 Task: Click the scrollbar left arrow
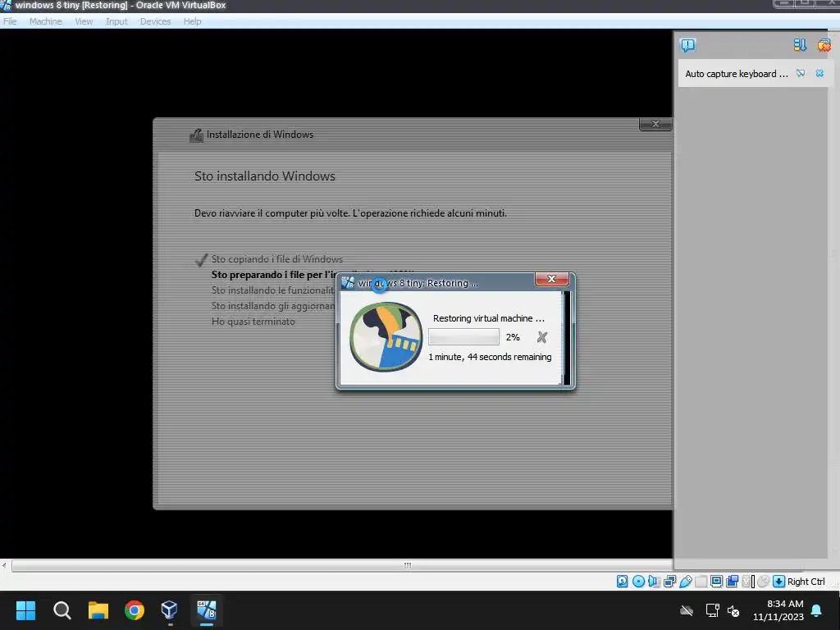4,565
